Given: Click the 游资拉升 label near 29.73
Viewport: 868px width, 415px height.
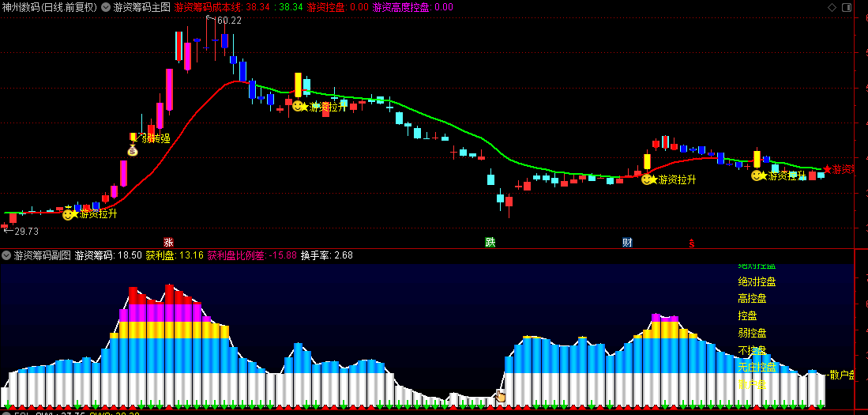Looking at the screenshot, I should click(99, 213).
